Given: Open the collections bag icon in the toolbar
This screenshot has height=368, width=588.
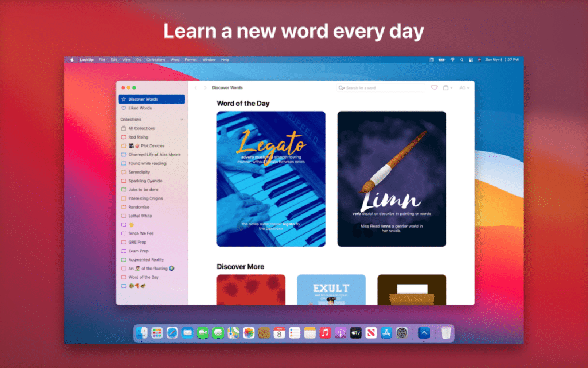Looking at the screenshot, I should tap(446, 87).
